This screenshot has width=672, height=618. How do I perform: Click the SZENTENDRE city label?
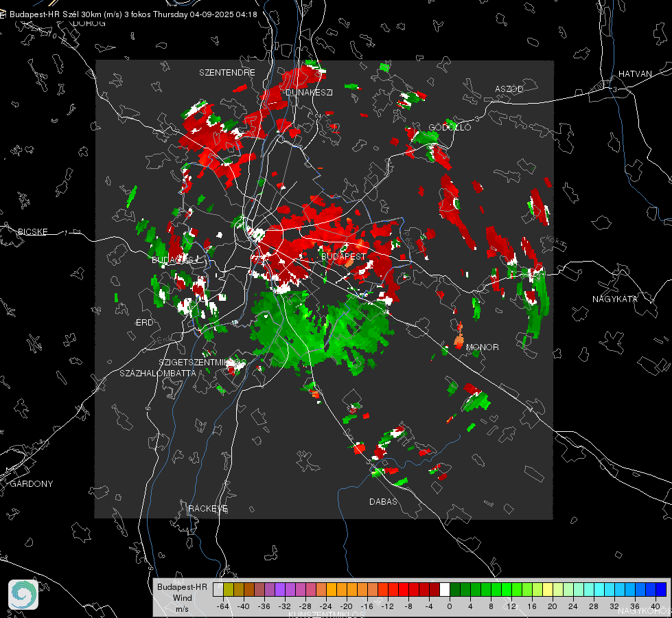tap(227, 73)
